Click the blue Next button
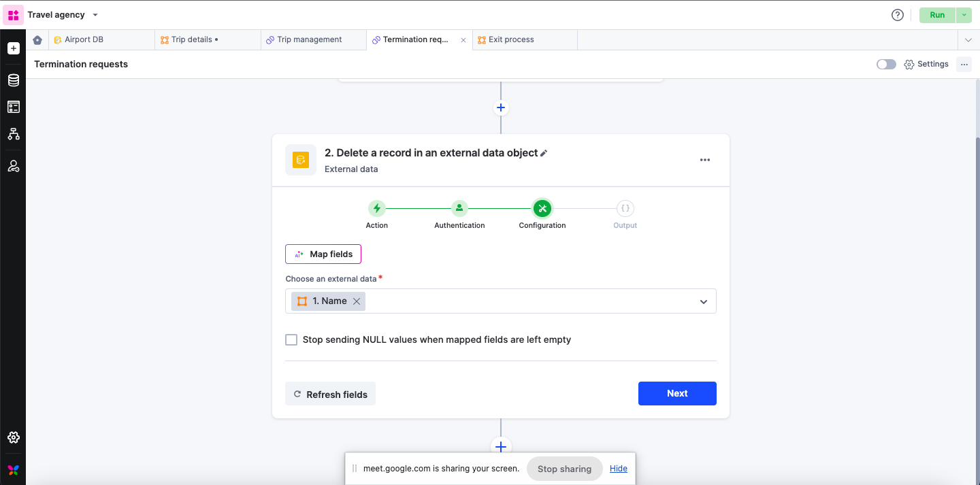 [x=677, y=393]
